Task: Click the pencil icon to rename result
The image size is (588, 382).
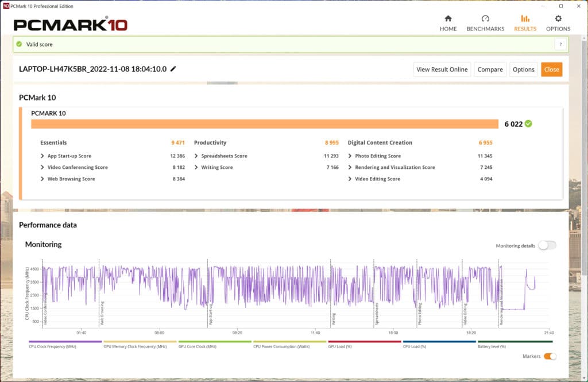Action: [173, 69]
